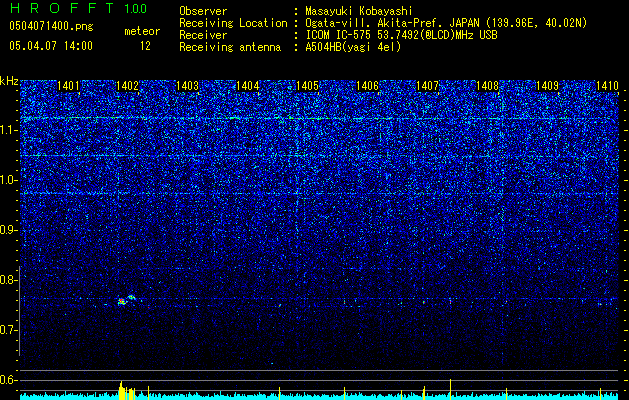Click the 1409 time marker

click(x=548, y=85)
